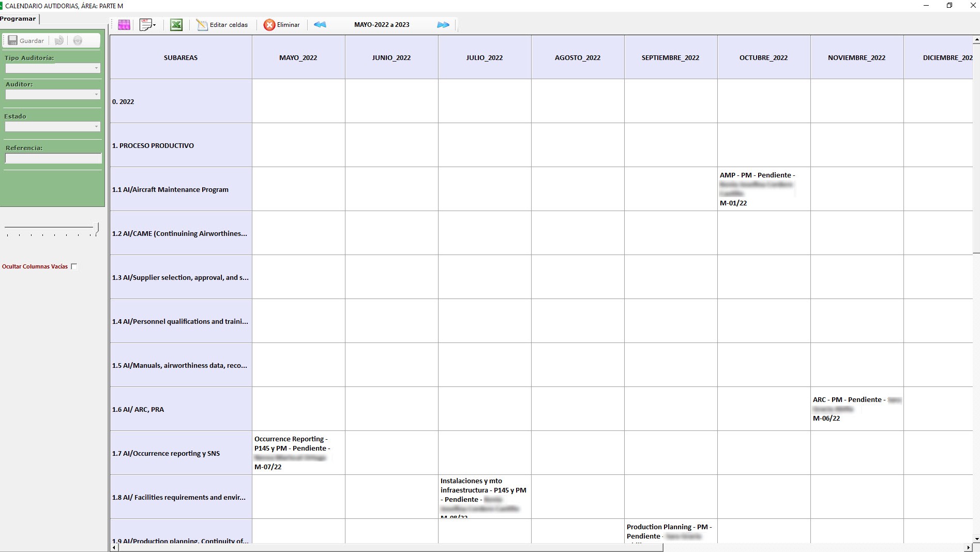Screen dimensions: 980x552
Task: Click into the Referencia text field
Action: click(53, 158)
